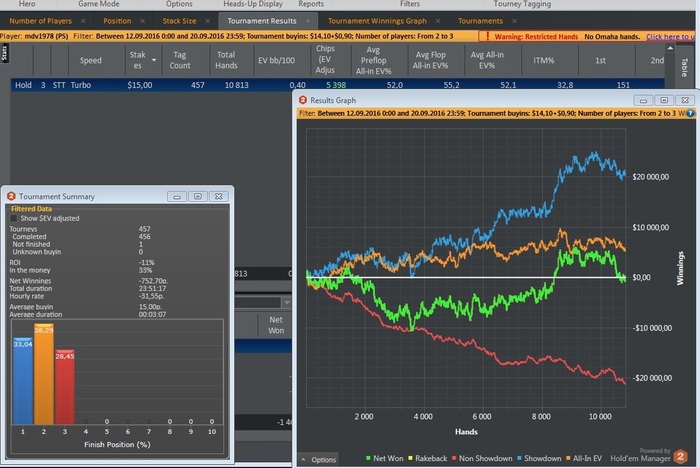Click the Hands axis label under the graph
700x468 pixels.
pyautogui.click(x=466, y=432)
